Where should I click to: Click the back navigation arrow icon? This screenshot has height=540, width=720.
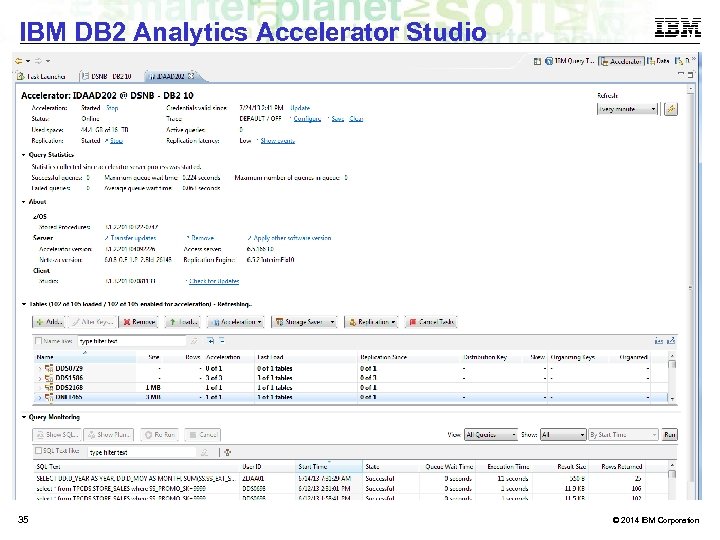pos(18,61)
